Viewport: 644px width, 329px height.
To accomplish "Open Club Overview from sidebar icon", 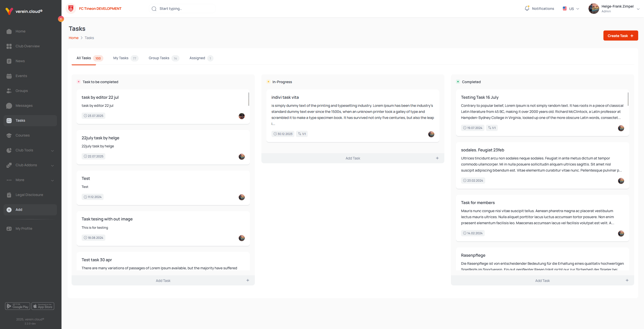I will pyautogui.click(x=9, y=46).
